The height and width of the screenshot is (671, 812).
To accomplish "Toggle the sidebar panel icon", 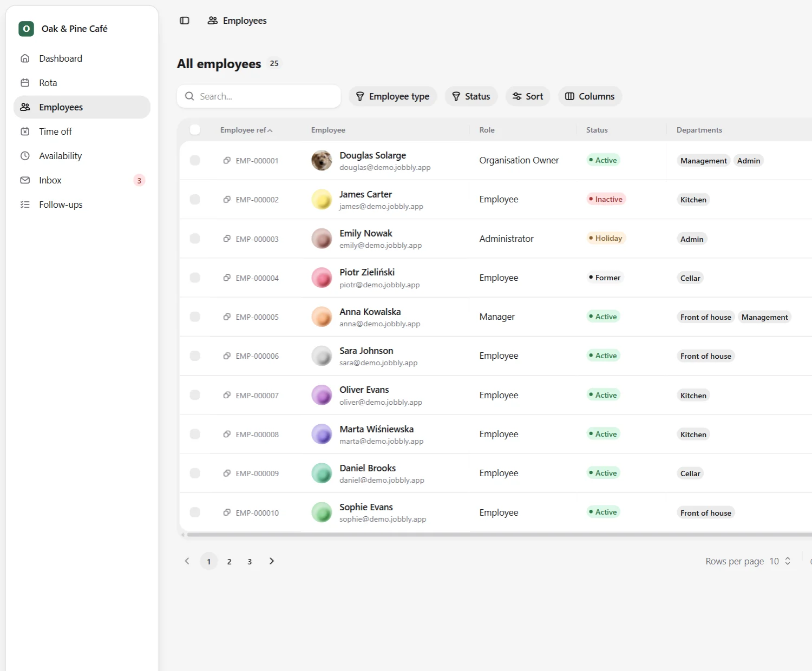I will (x=185, y=21).
